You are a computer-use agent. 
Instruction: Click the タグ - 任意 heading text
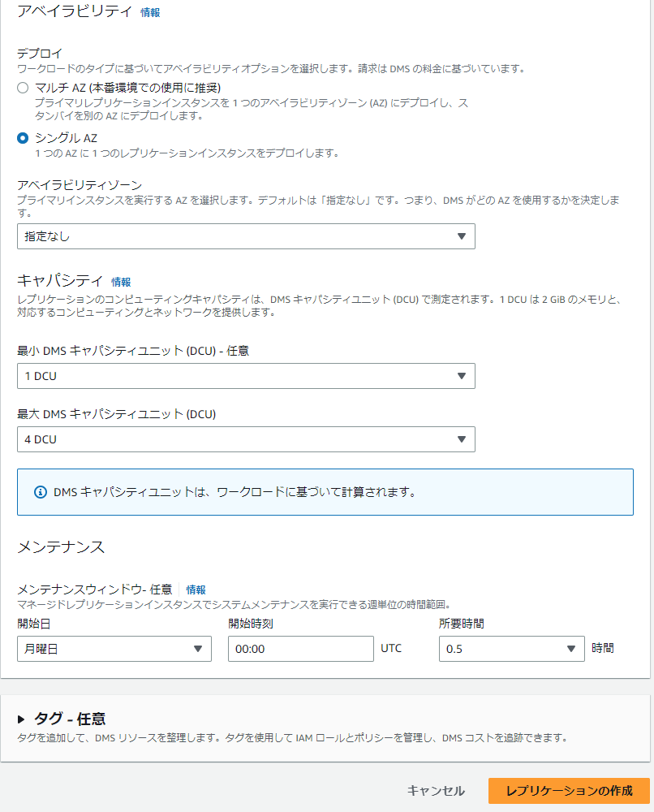[x=70, y=719]
